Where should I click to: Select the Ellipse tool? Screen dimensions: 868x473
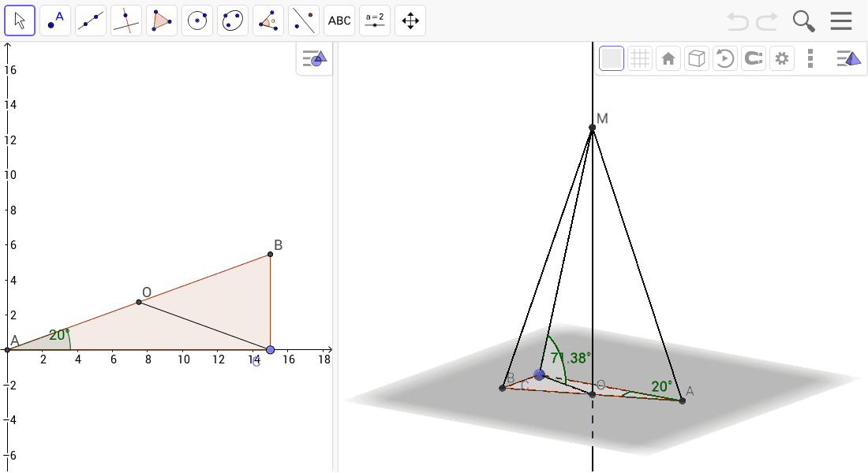point(233,21)
